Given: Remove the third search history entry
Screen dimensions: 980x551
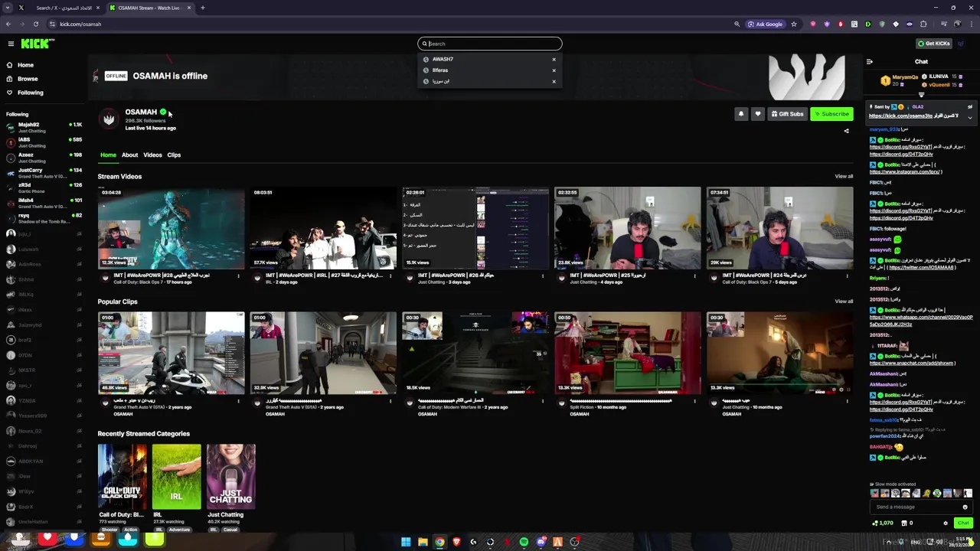Looking at the screenshot, I should tap(554, 81).
